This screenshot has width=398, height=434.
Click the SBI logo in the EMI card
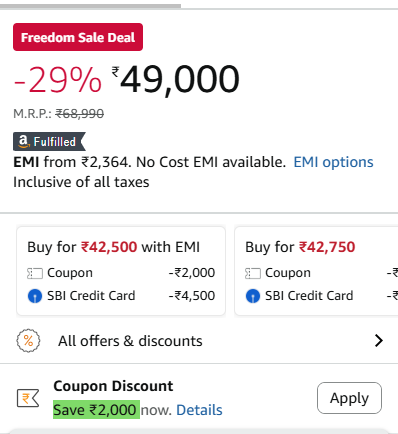[x=35, y=296]
